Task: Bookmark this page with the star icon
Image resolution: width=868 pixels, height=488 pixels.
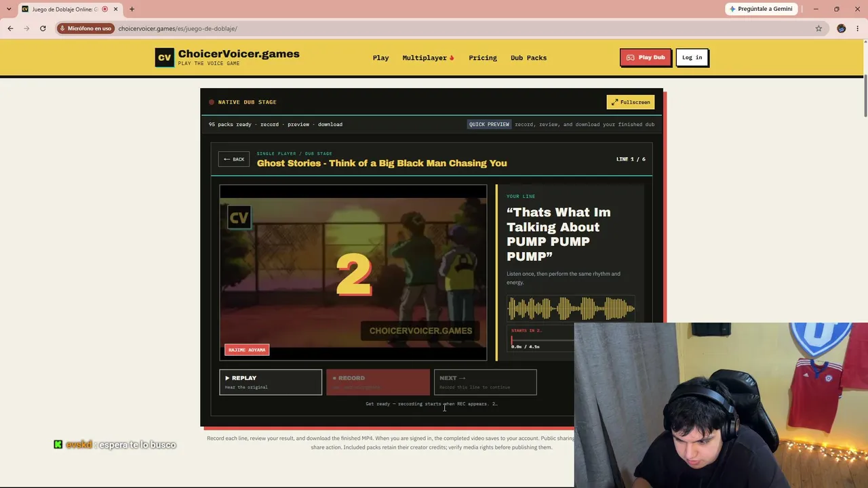Action: click(x=818, y=28)
